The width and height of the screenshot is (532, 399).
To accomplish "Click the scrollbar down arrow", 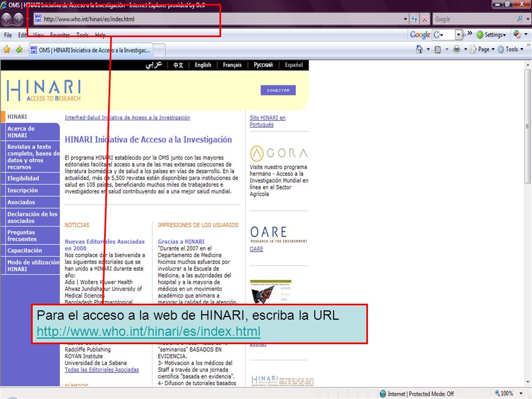I will click(527, 382).
